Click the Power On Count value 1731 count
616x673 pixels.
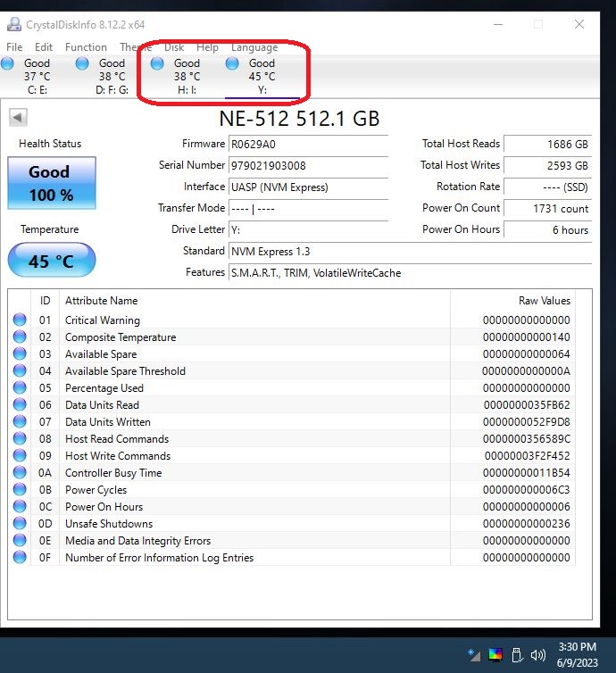(547, 209)
